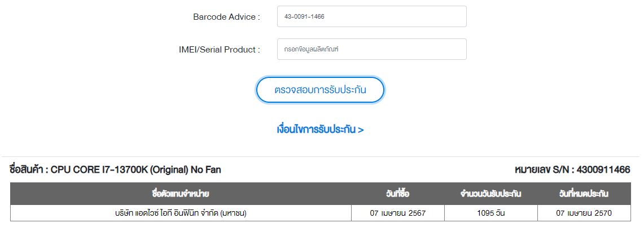Screen dimensions: 644x227
Task: Click the หมายเลข S/N label
Action: [544, 169]
